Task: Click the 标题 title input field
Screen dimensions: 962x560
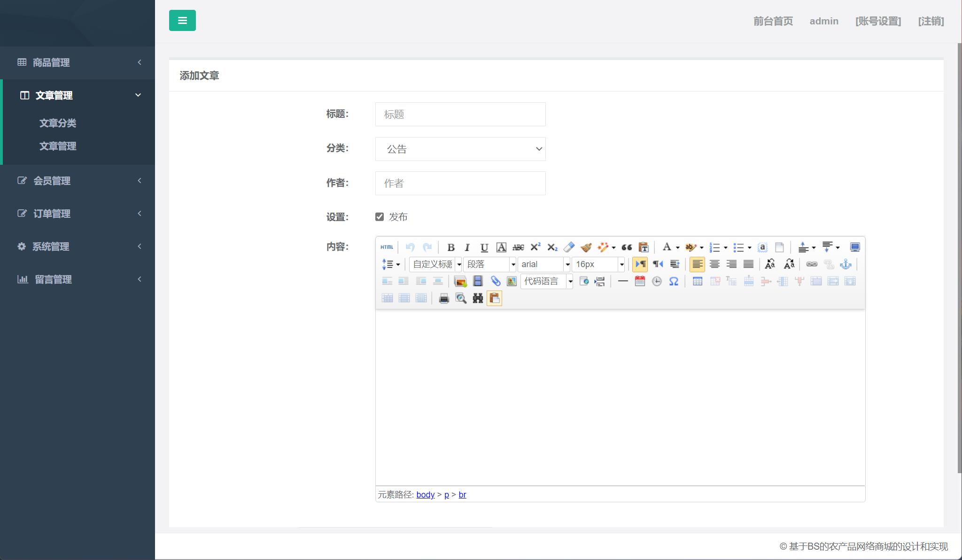Action: 459,114
